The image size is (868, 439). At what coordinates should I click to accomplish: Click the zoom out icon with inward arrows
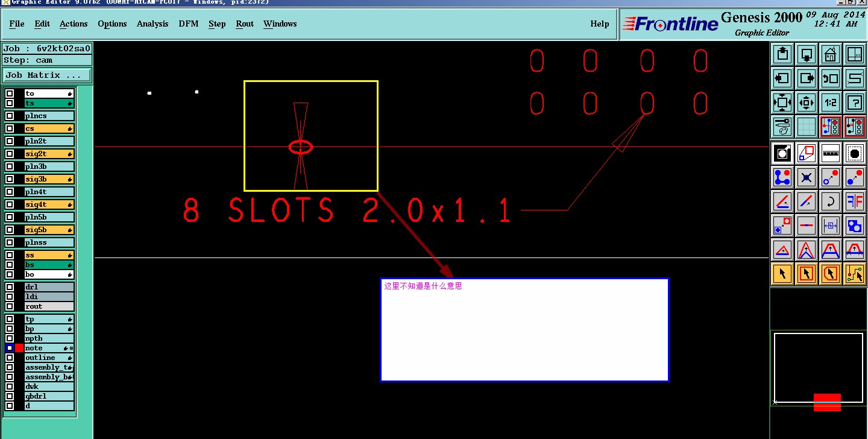coord(807,103)
